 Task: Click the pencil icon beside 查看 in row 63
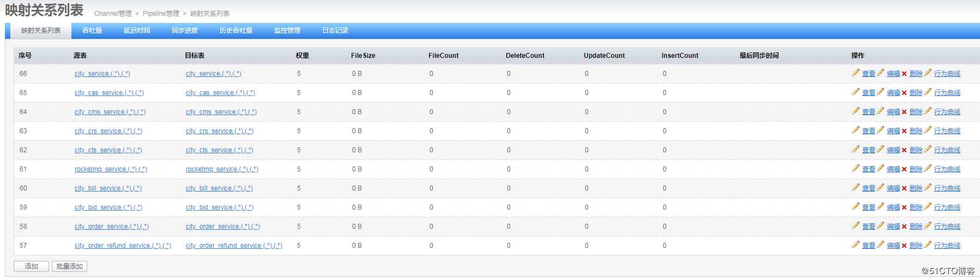pyautogui.click(x=856, y=130)
